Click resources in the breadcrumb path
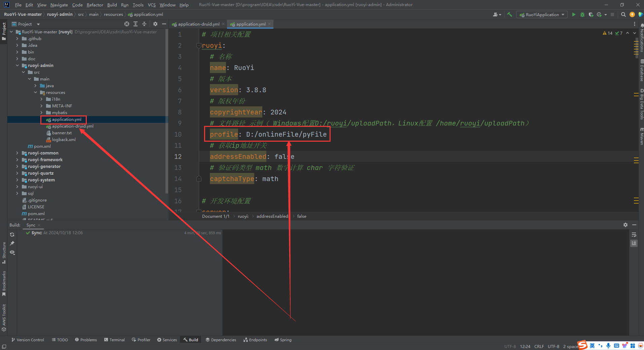This screenshot has height=350, width=644. [113, 14]
